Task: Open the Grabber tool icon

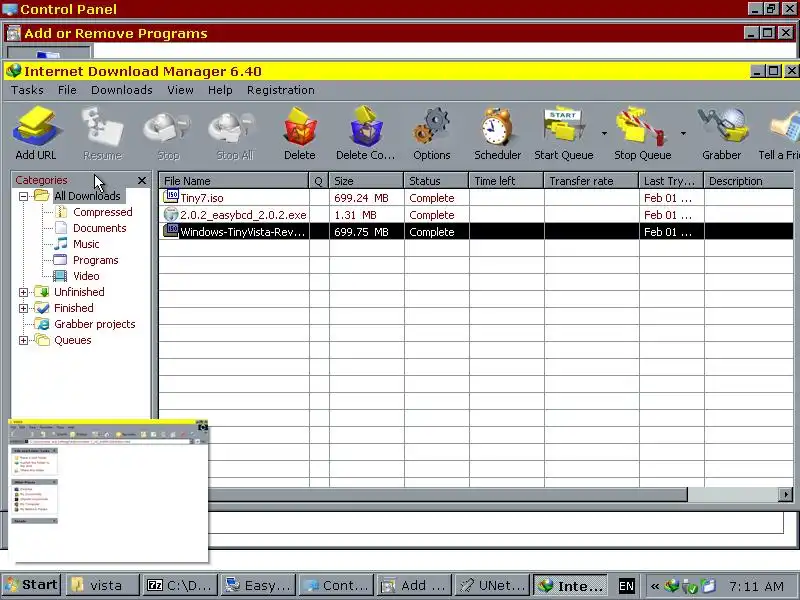Action: coord(721,133)
